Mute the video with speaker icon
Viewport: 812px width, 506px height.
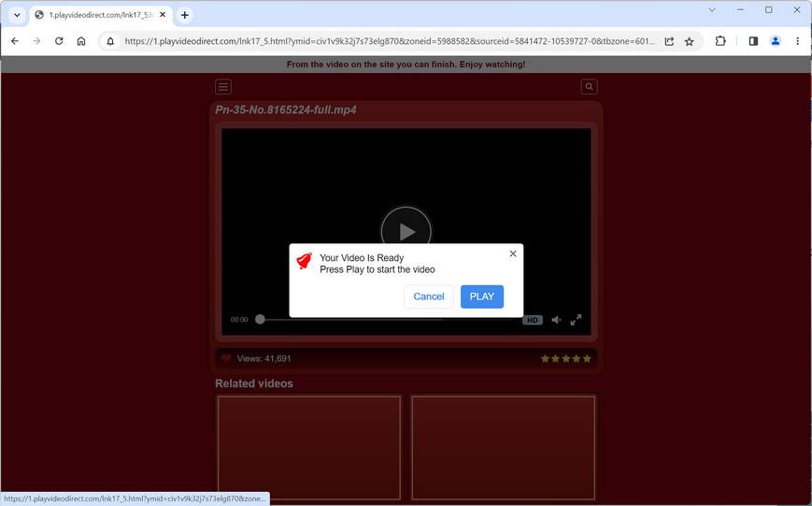tap(557, 320)
